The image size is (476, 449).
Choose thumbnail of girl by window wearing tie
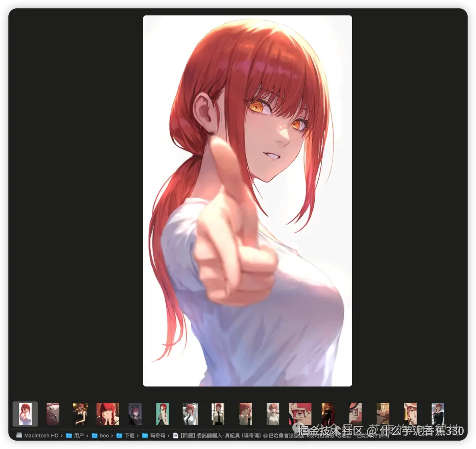(218, 414)
